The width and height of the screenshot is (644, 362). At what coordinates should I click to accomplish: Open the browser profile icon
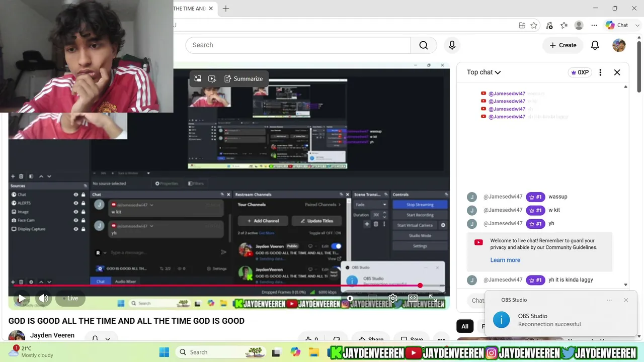579,25
